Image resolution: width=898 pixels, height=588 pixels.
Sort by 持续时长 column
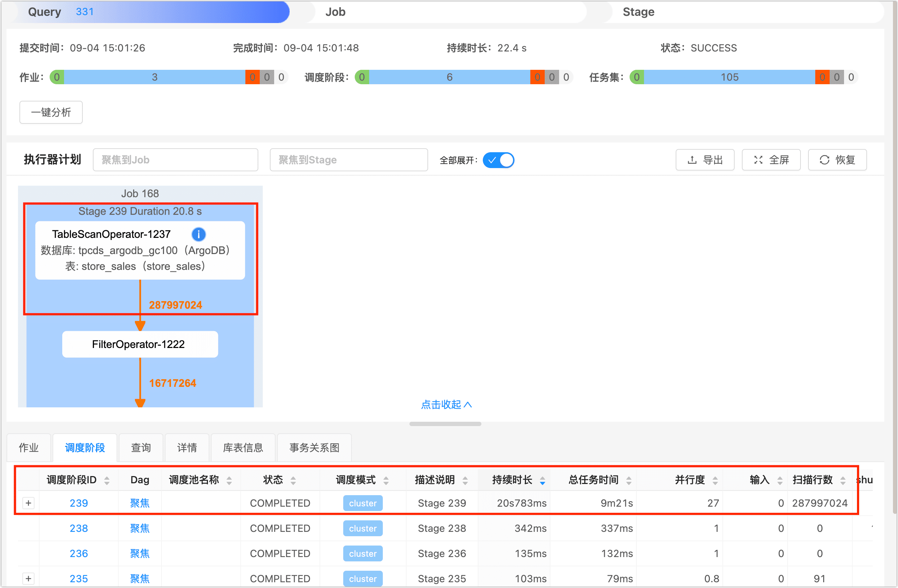coord(542,480)
